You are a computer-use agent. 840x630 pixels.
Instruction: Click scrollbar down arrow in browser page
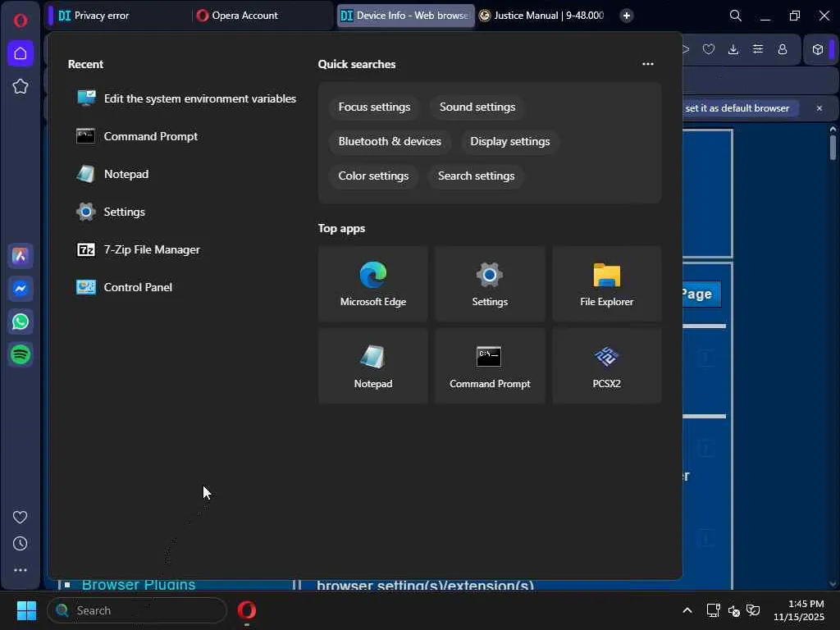[833, 584]
